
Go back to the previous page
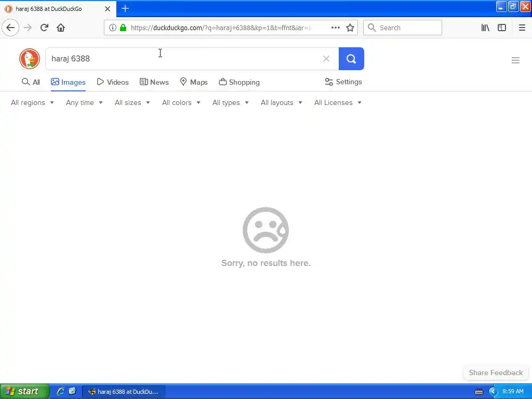point(10,28)
